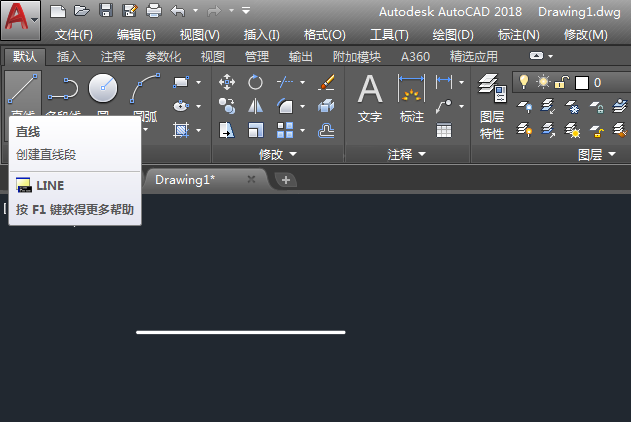The image size is (631, 422).
Task: Select the Arc (圆弧) tool
Action: pos(145,89)
